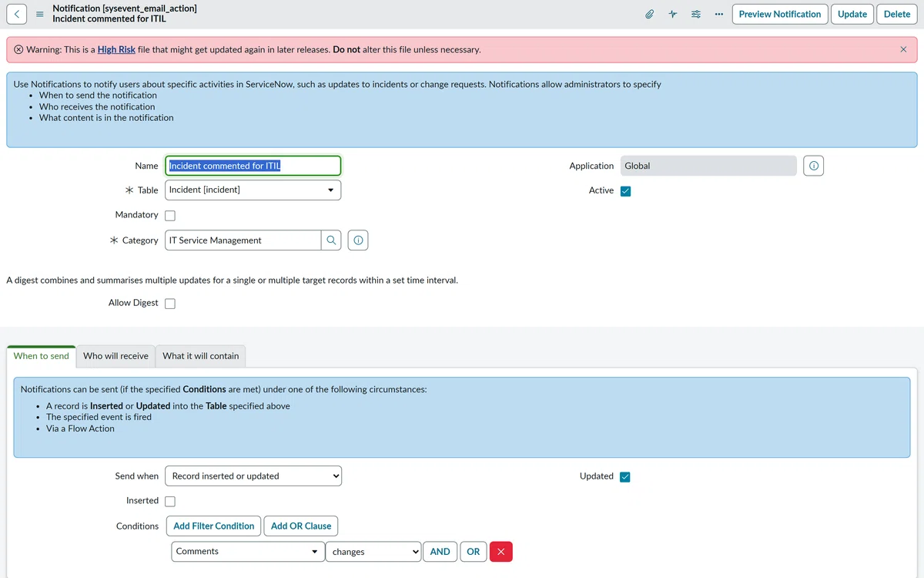Click the personalize form sliders icon
924x578 pixels.
[x=696, y=14]
